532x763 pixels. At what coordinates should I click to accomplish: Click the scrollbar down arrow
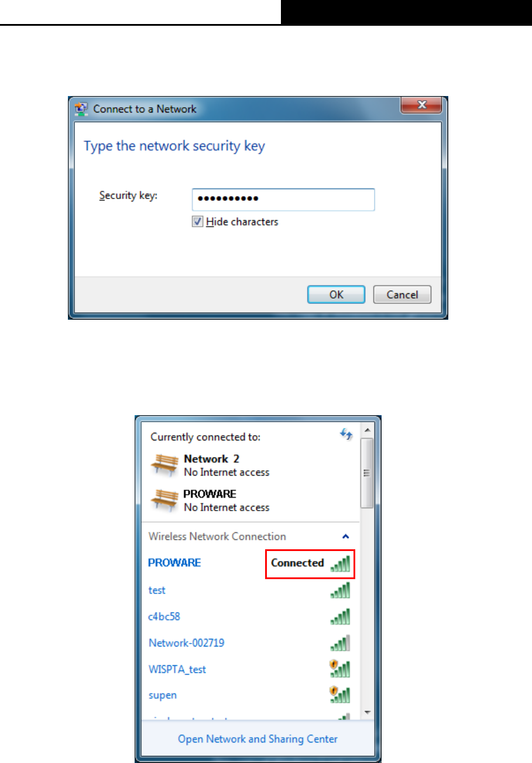(367, 711)
